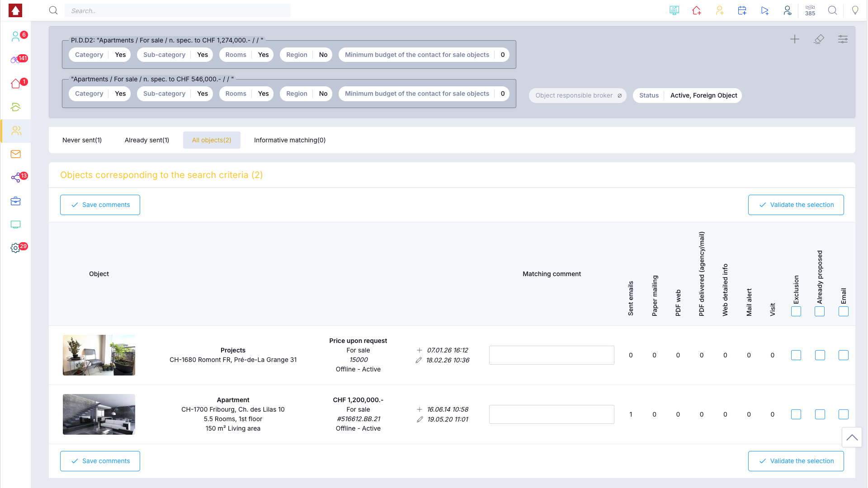Viewport: 868px width, 488px height.
Task: Switch to Already sent(1) tab
Action: coord(147,140)
